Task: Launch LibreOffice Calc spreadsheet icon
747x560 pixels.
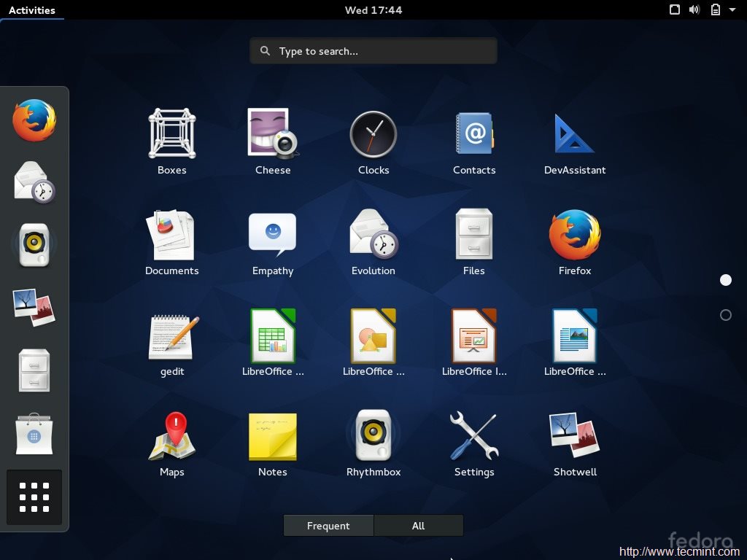Action: point(273,335)
